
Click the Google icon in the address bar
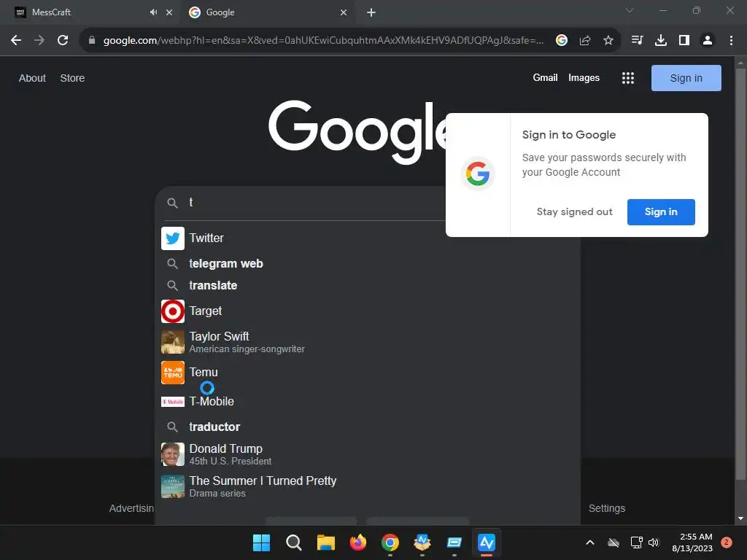tap(562, 40)
